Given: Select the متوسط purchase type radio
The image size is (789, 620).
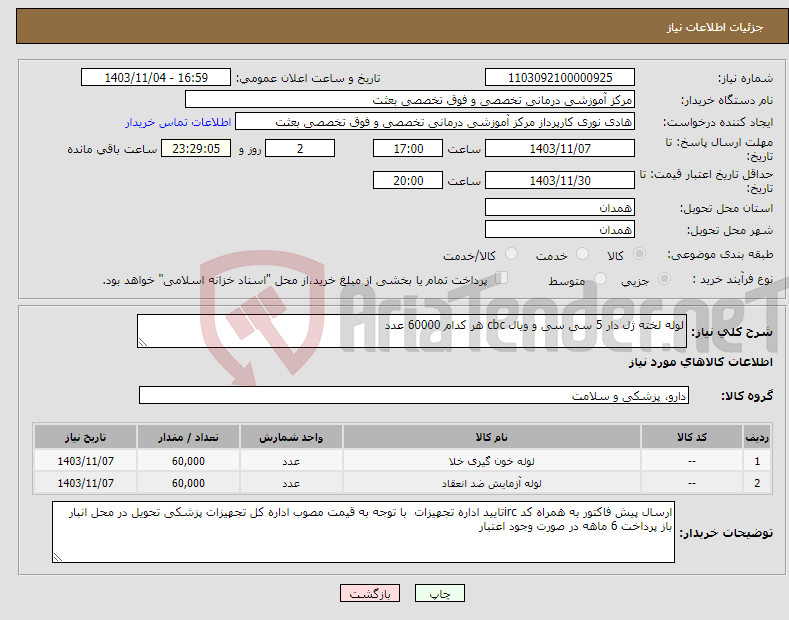Looking at the screenshot, I should point(600,278).
